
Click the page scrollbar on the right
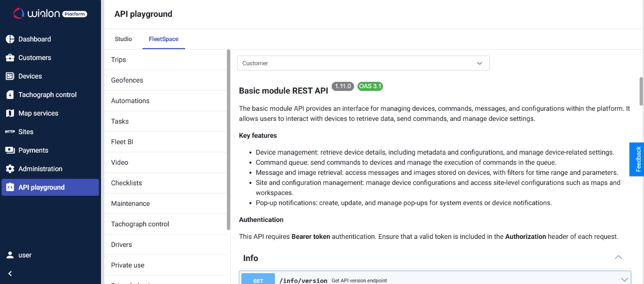click(x=641, y=91)
